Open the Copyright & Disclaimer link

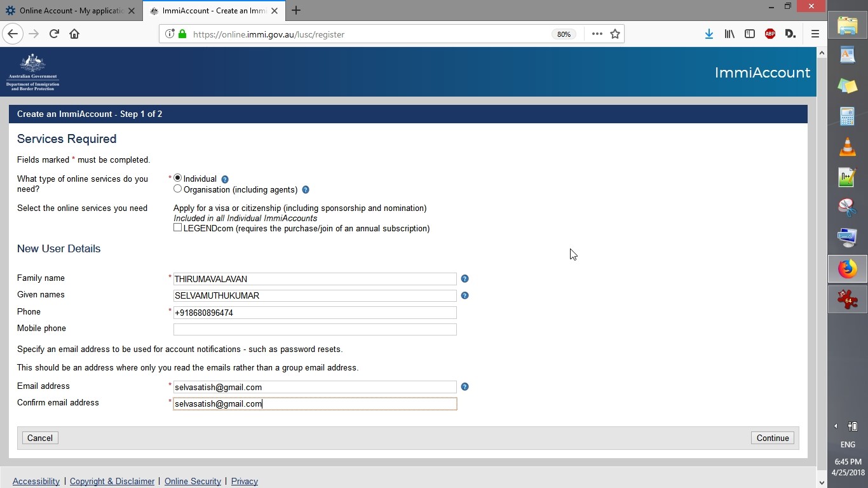point(112,481)
